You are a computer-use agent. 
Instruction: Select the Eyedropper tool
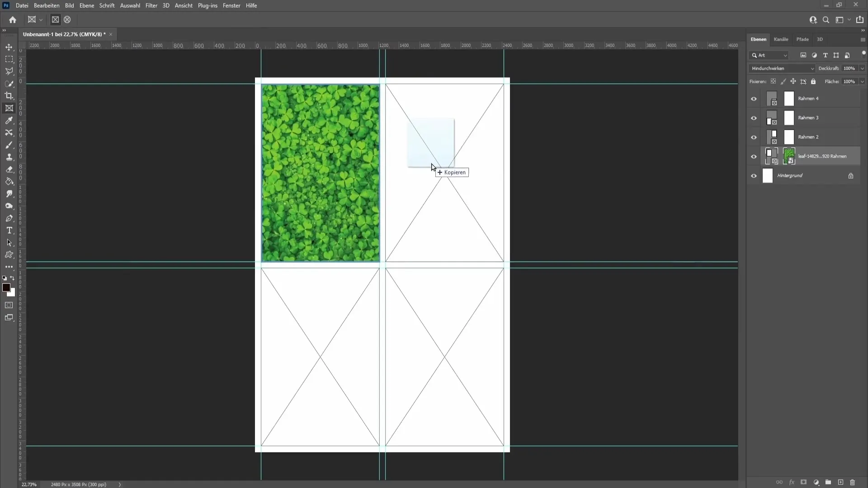(x=9, y=120)
